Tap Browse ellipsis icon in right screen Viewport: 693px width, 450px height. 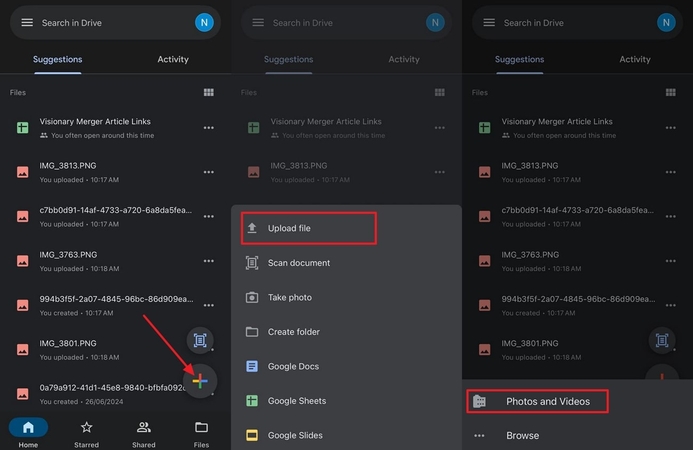(x=480, y=435)
